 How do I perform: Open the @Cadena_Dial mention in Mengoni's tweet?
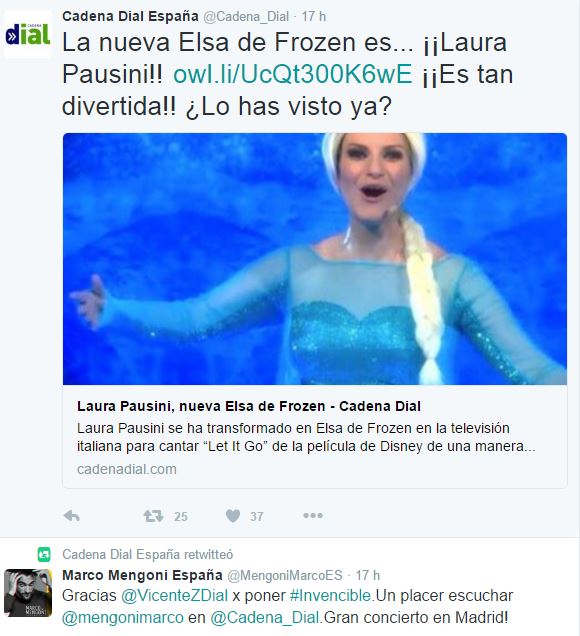265,618
